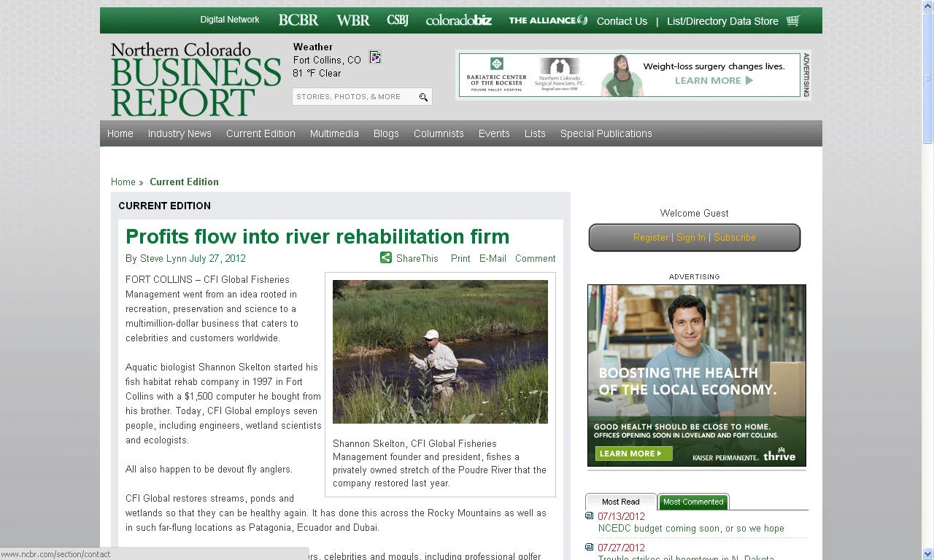This screenshot has height=560, width=934.
Task: Switch to the Most Read tab
Action: pyautogui.click(x=621, y=502)
